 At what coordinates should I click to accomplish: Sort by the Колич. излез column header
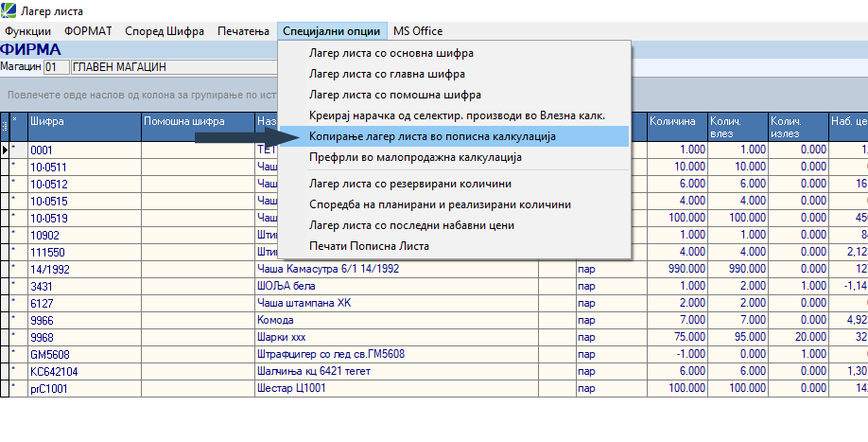point(799,127)
